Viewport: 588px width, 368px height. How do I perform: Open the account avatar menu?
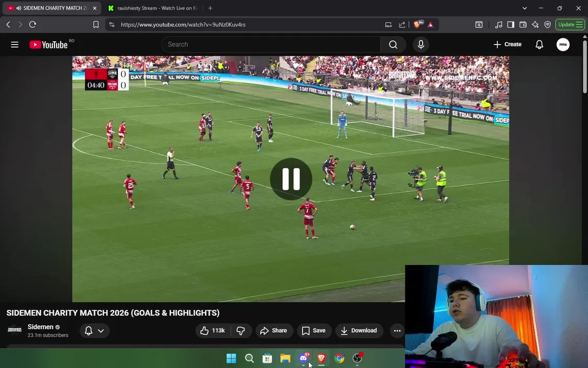coord(563,44)
